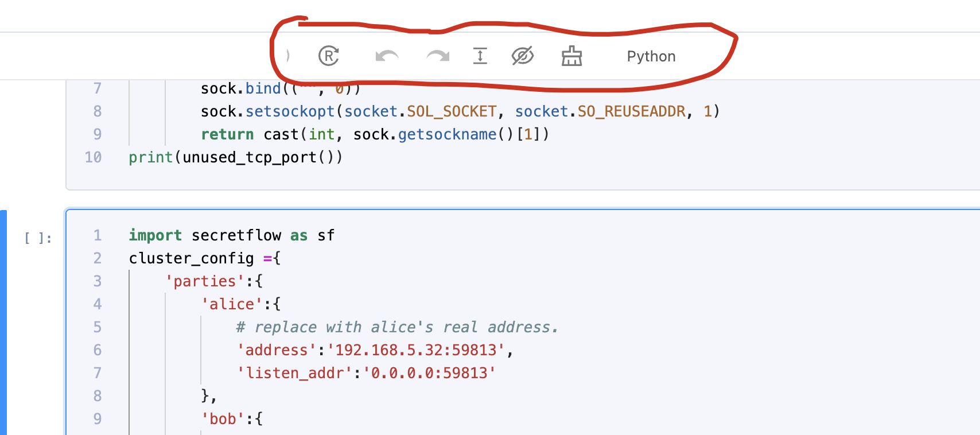Click the sock.setsockopt code line

point(459,111)
